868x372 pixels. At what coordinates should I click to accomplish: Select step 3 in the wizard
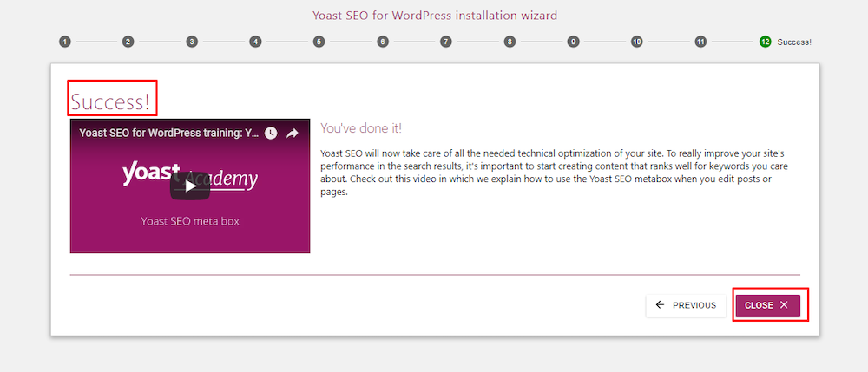[192, 42]
